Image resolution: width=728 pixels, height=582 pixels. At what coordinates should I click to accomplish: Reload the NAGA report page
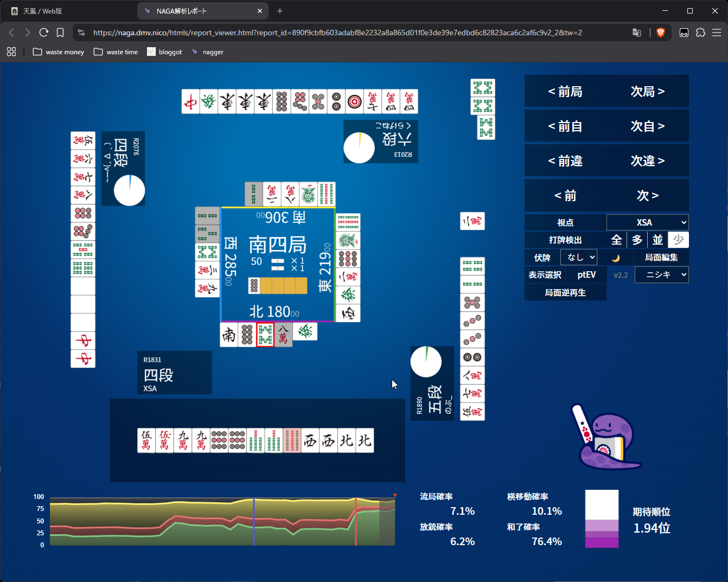point(44,33)
